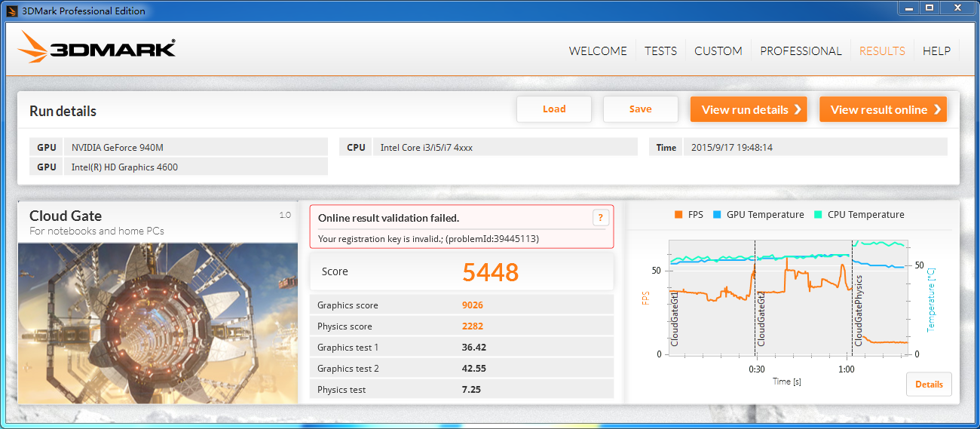980x429 pixels.
Task: Open chart Details button
Action: point(929,384)
